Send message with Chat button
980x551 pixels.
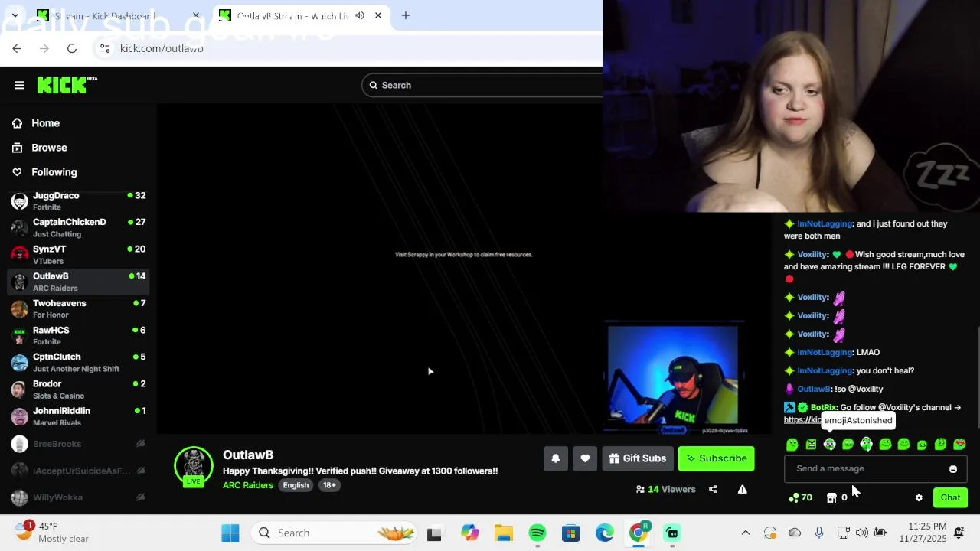point(950,497)
